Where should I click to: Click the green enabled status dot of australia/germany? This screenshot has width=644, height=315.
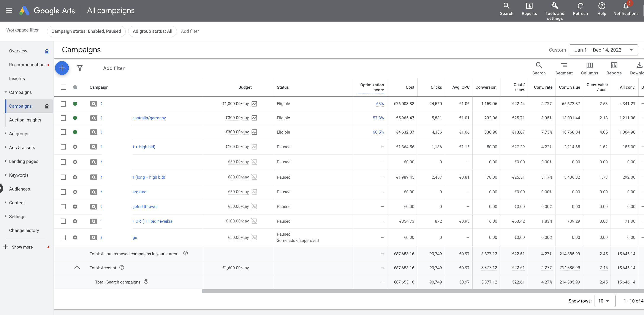[75, 118]
